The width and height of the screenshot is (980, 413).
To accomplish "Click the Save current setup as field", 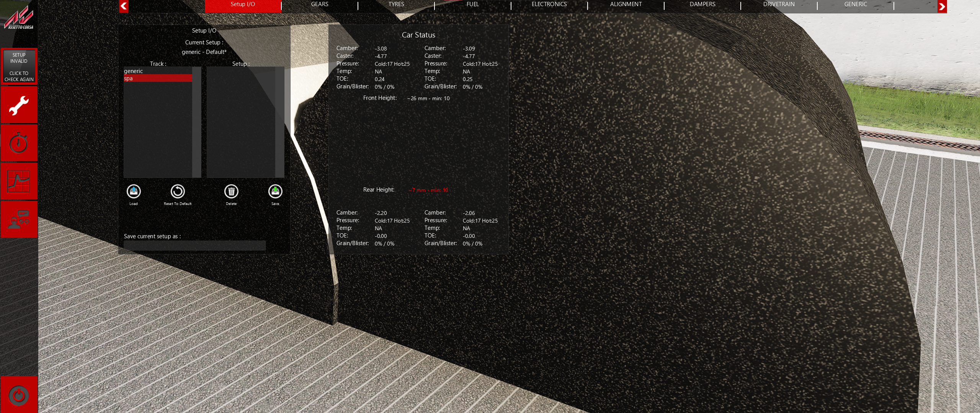I will pos(194,246).
